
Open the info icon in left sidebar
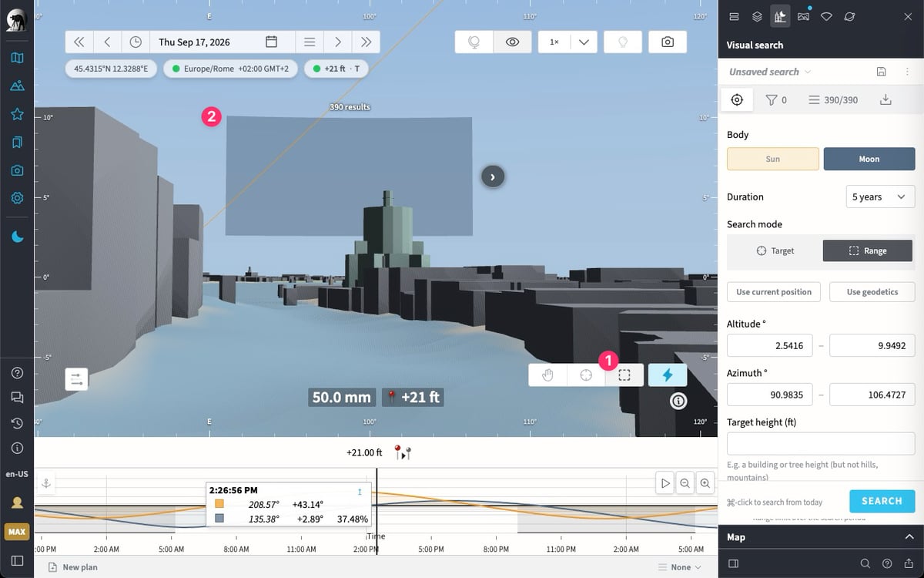pos(17,448)
